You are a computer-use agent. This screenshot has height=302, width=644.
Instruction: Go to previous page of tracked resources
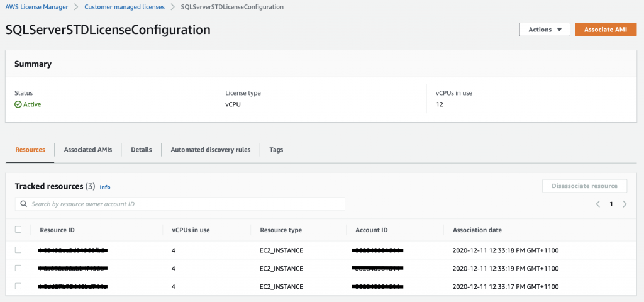click(x=598, y=204)
